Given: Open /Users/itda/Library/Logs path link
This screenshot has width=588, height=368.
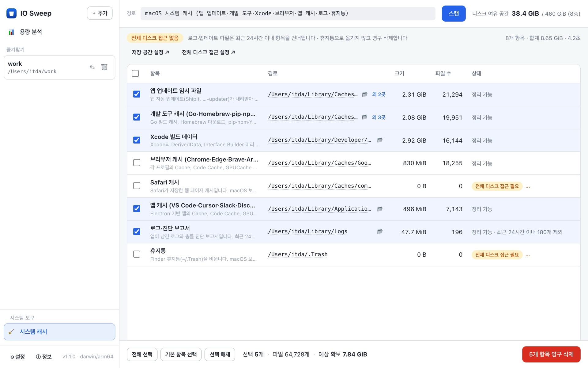Looking at the screenshot, I should [x=308, y=232].
